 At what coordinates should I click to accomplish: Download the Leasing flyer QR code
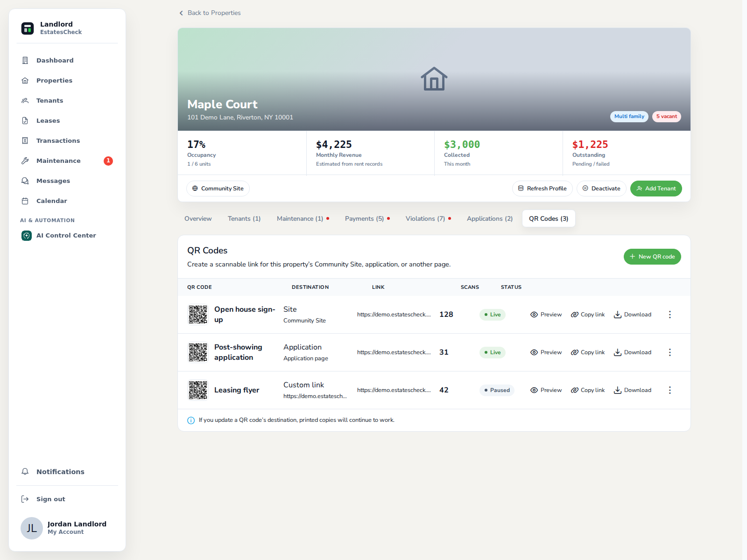[x=633, y=390]
